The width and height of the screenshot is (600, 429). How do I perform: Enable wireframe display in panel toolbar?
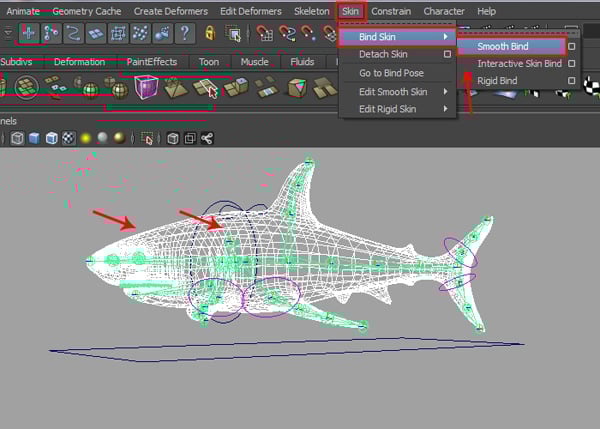point(17,138)
